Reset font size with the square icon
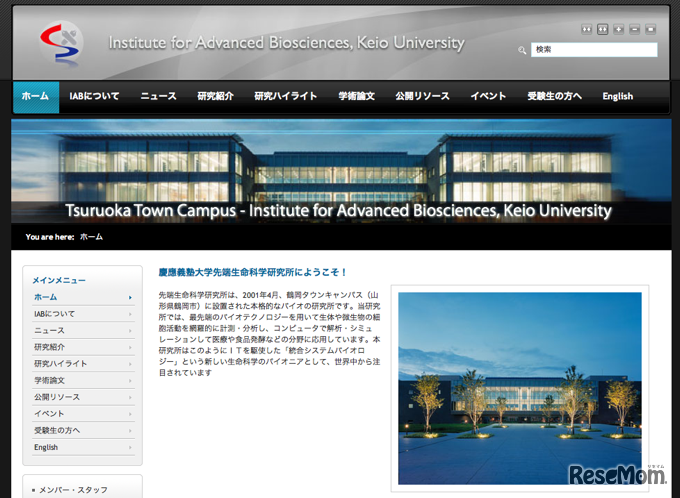 coord(651,29)
